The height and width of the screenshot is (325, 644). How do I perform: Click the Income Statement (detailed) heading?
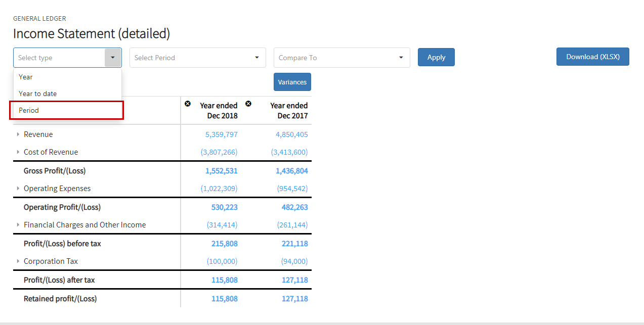pos(92,34)
